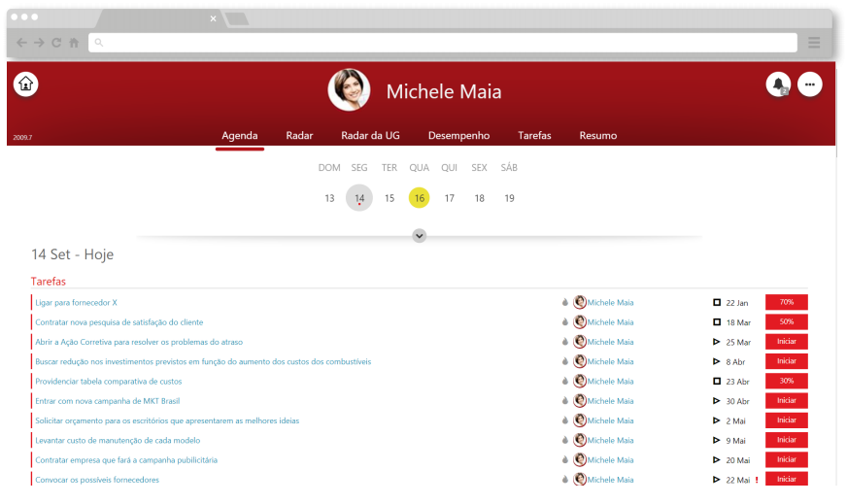The image size is (847, 504).
Task: Click Iniciar for the 8 Abr task
Action: tap(787, 361)
